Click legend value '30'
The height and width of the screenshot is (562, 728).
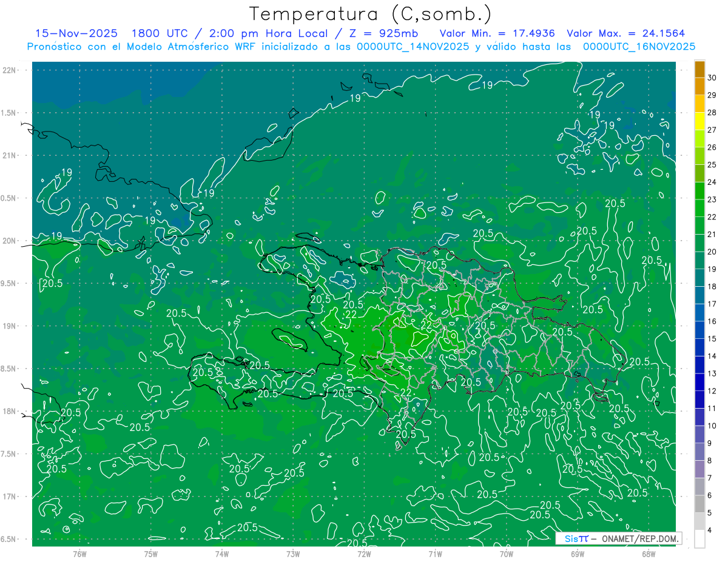point(713,78)
